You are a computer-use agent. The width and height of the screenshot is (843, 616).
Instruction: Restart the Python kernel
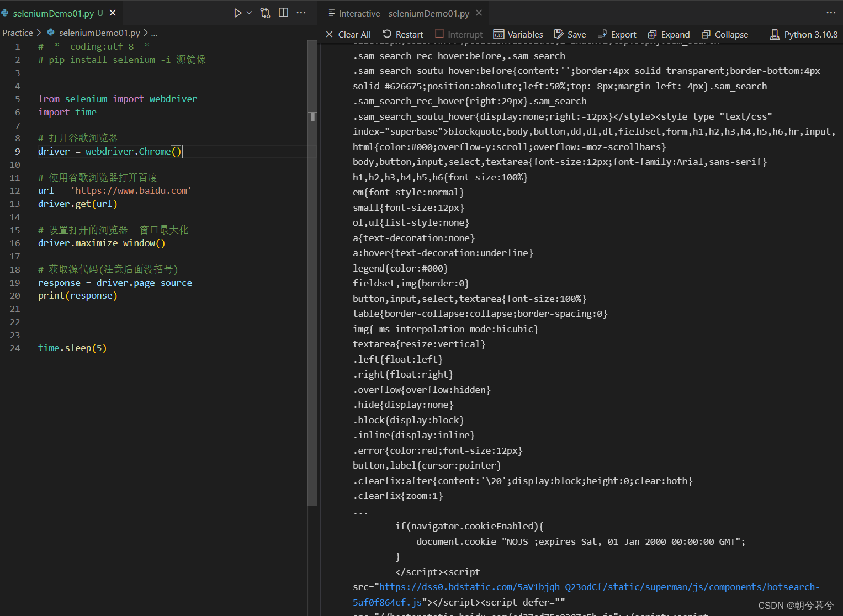403,34
